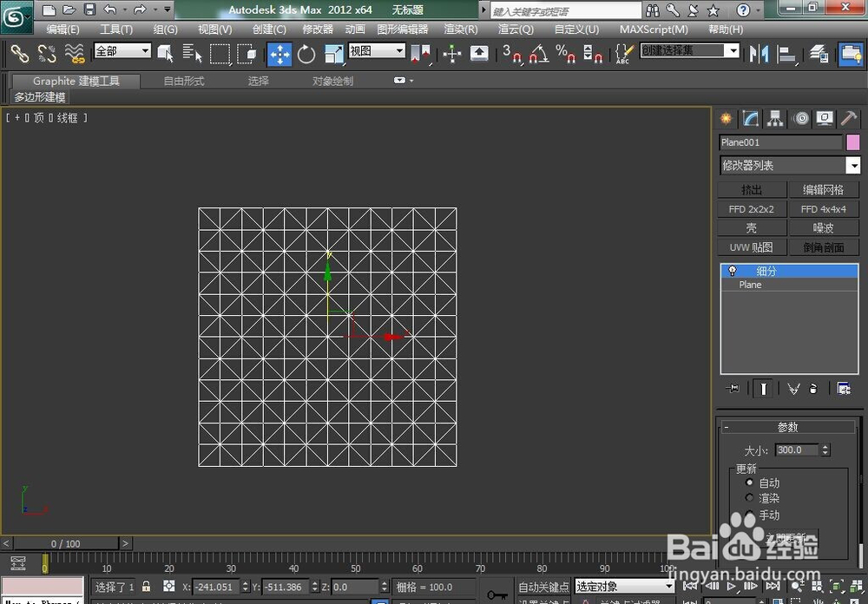Open the 创建(C) menu

[270, 30]
